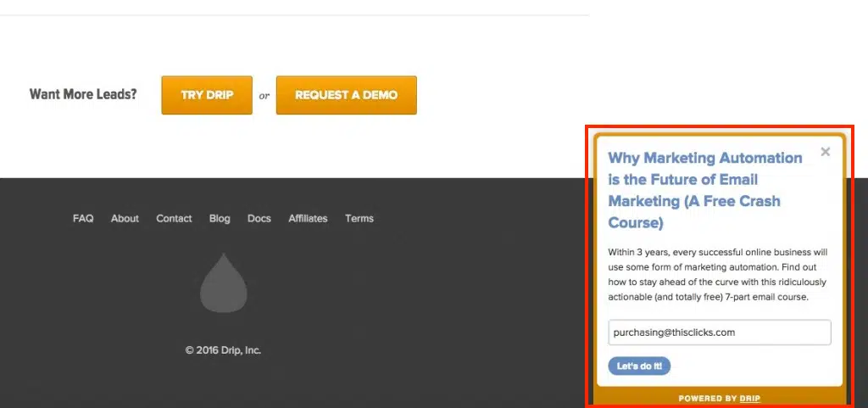
Task: Click the Want More Leads? heading
Action: click(83, 94)
